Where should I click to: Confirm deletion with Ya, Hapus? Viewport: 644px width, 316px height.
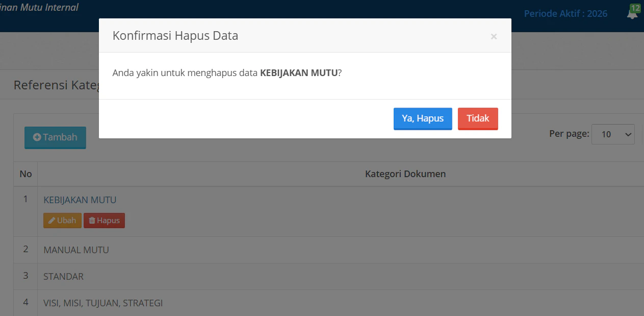tap(423, 118)
